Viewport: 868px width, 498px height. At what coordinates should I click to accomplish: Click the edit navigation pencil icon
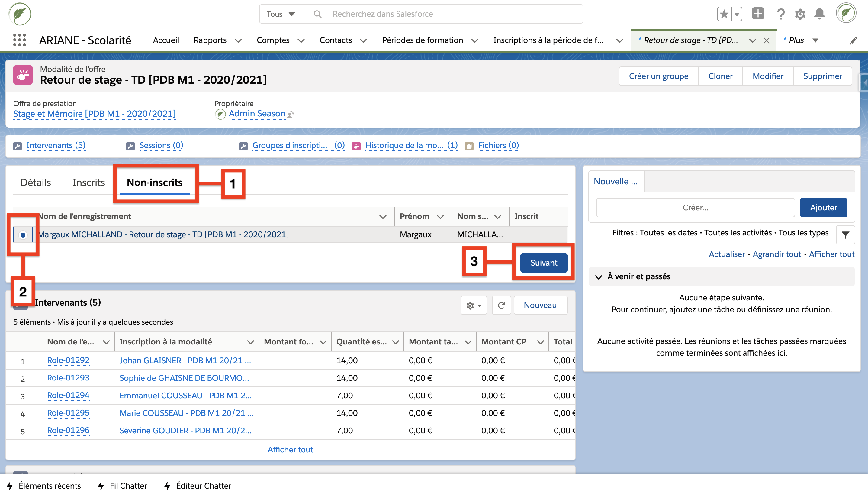click(853, 40)
